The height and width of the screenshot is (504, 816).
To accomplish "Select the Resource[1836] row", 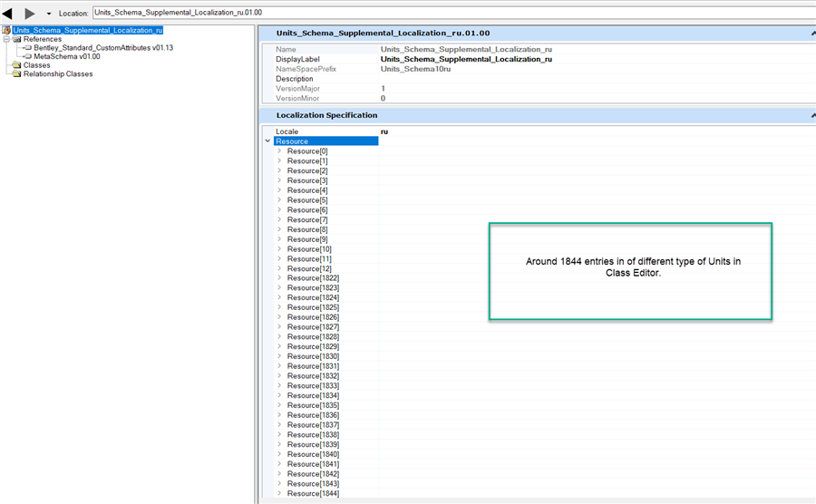I will pos(313,415).
